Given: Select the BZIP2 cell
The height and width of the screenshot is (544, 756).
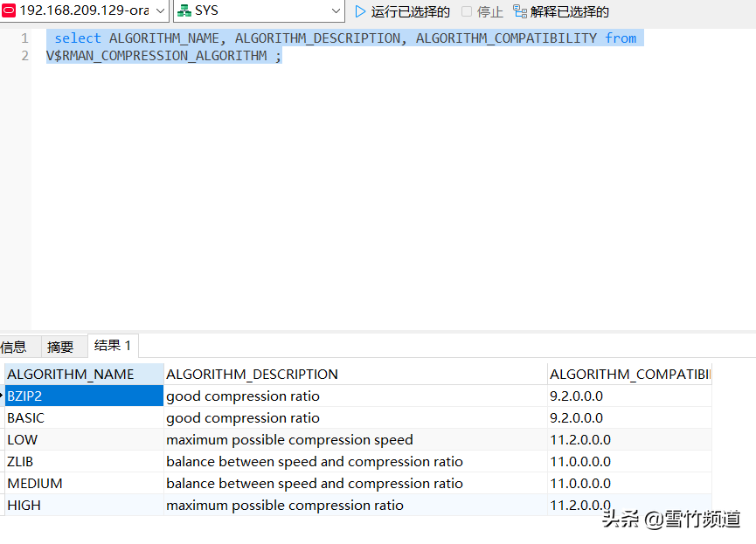Looking at the screenshot, I should coord(85,396).
